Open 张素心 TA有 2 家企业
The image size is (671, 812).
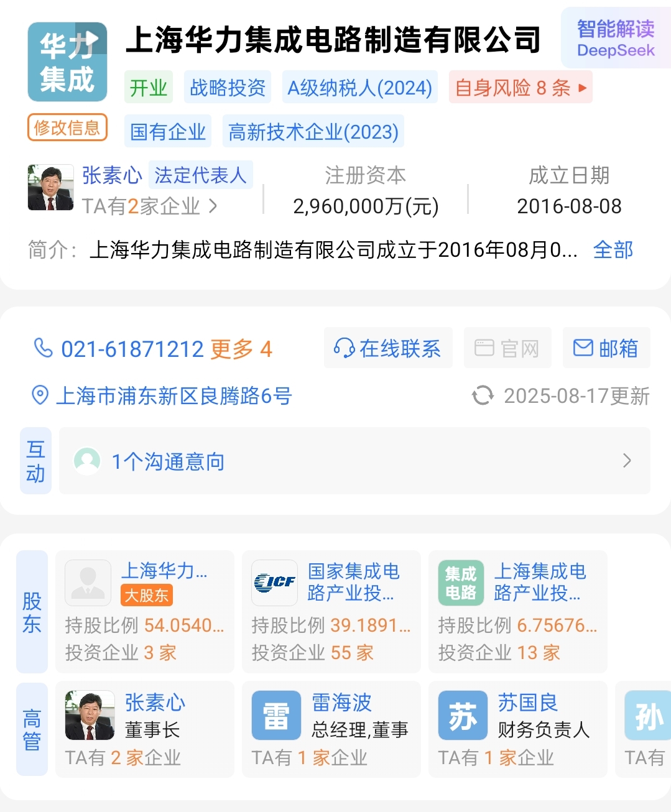(x=123, y=757)
